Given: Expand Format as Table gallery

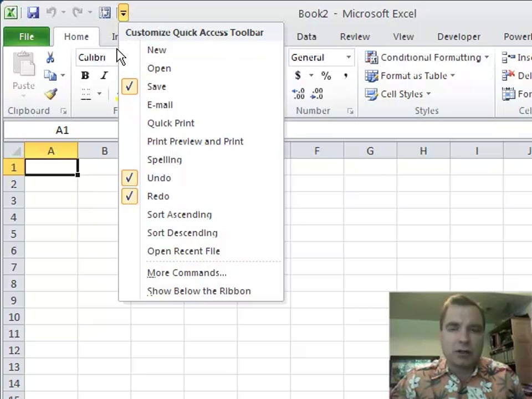Looking at the screenshot, I should point(410,75).
